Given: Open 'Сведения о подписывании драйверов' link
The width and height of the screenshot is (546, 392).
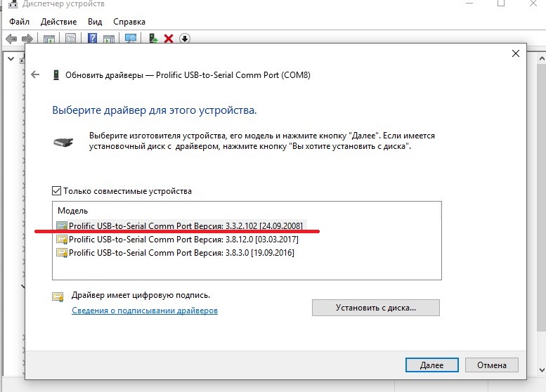Looking at the screenshot, I should [x=145, y=311].
